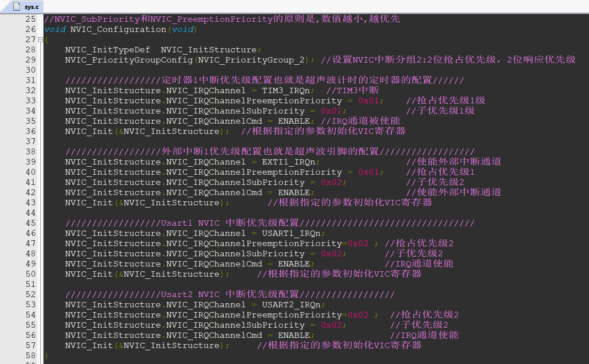This screenshot has width=589, height=364.
Task: Click NVIC_IRQChannelCmd on line 49
Action: pyautogui.click(x=214, y=264)
